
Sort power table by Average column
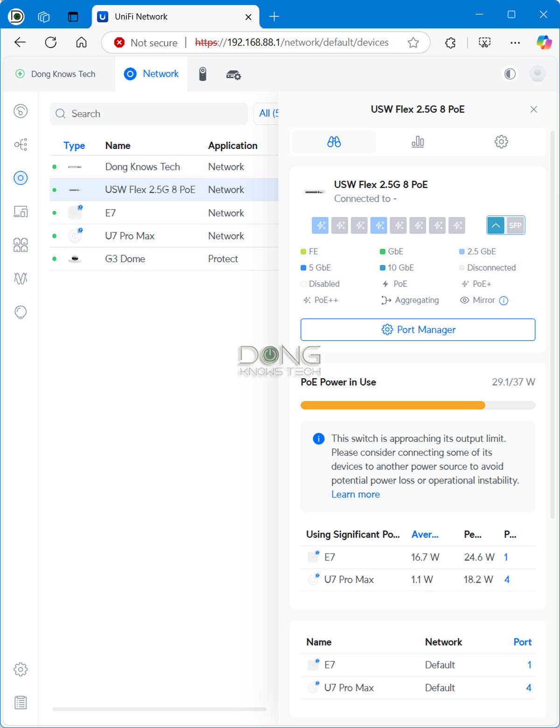click(x=425, y=534)
